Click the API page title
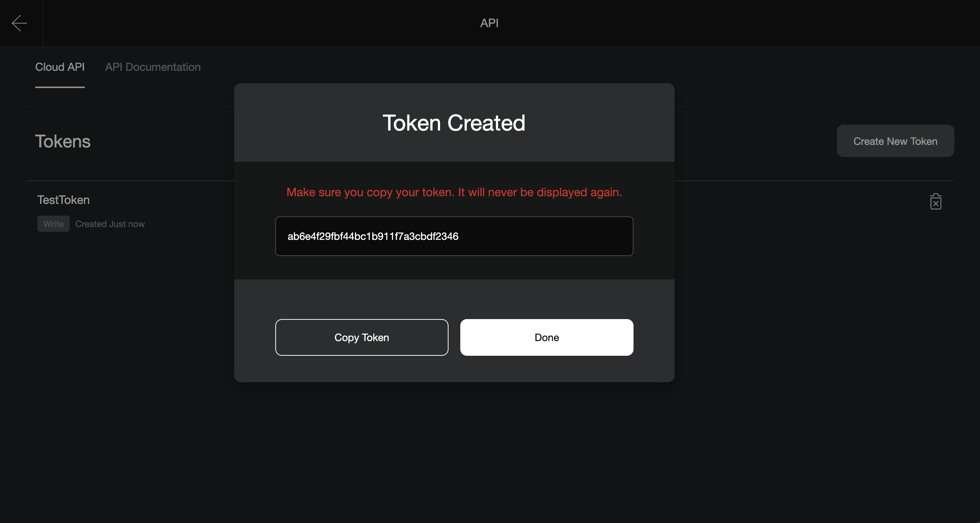This screenshot has width=980, height=523. point(489,23)
